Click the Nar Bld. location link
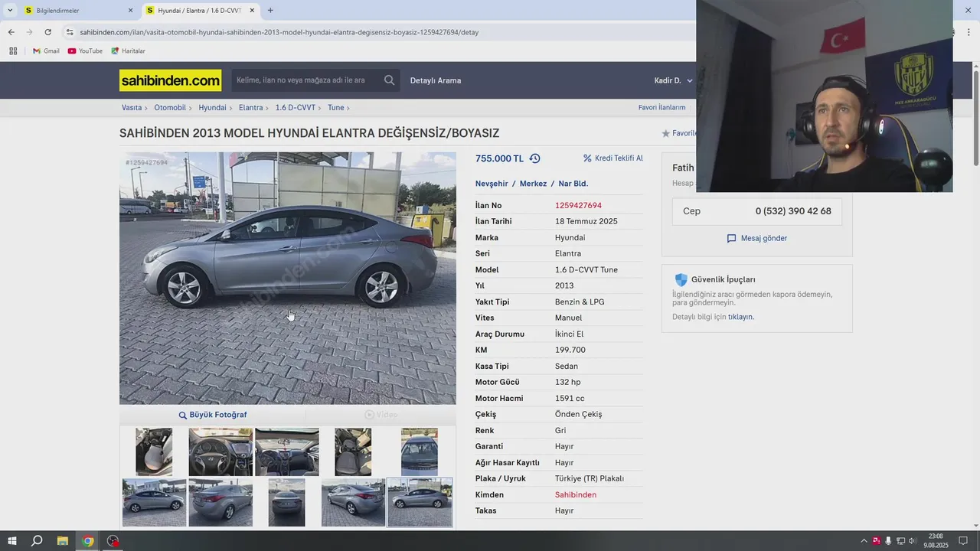Image resolution: width=980 pixels, height=551 pixels. click(x=573, y=184)
